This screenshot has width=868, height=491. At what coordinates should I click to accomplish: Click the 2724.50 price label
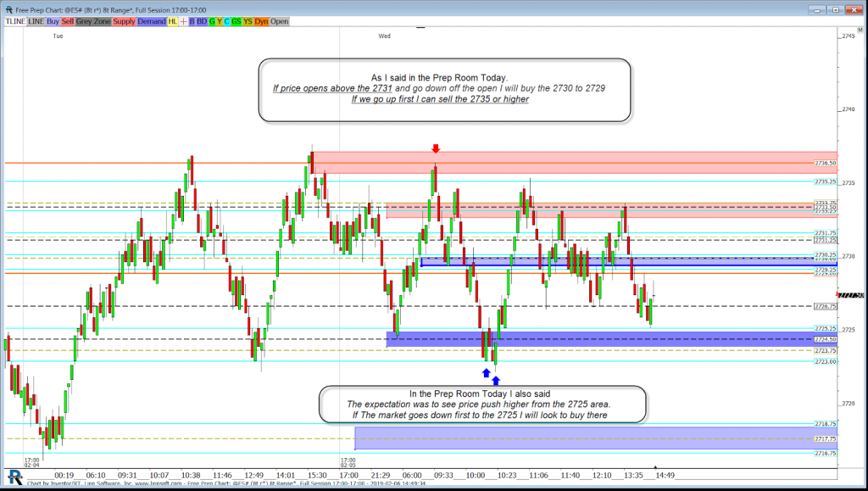click(826, 339)
